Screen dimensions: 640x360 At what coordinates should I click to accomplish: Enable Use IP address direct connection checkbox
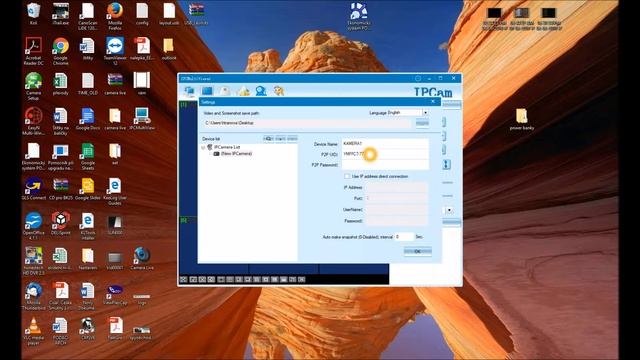(x=347, y=176)
